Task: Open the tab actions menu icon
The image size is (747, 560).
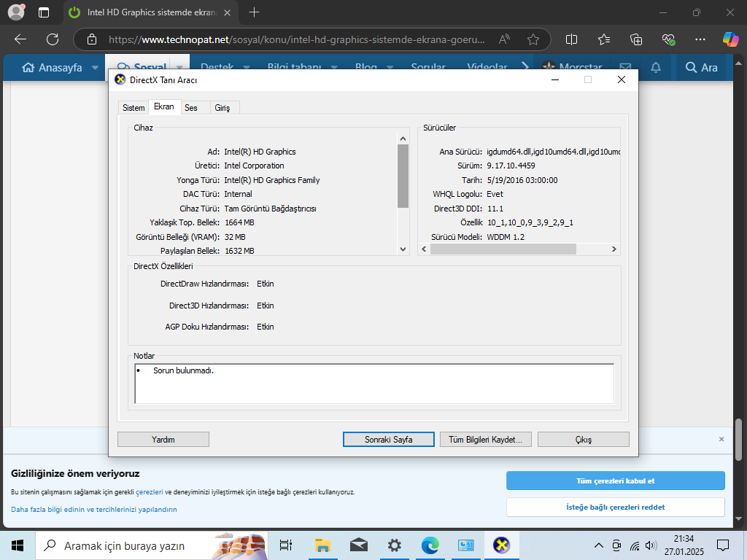Action: click(x=43, y=12)
